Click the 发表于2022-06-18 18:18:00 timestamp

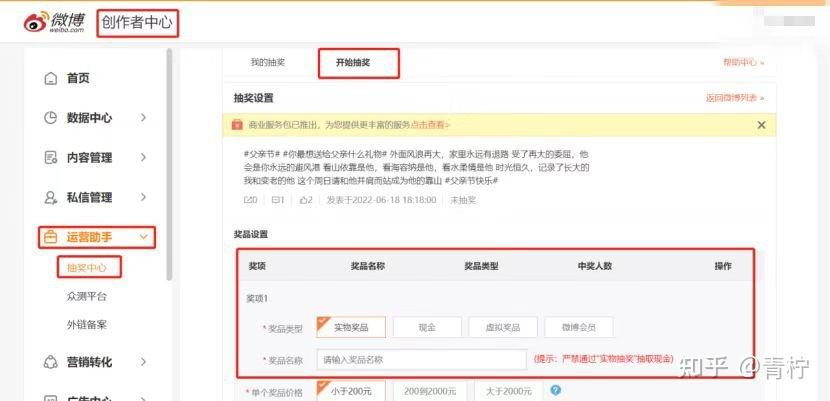(x=382, y=200)
